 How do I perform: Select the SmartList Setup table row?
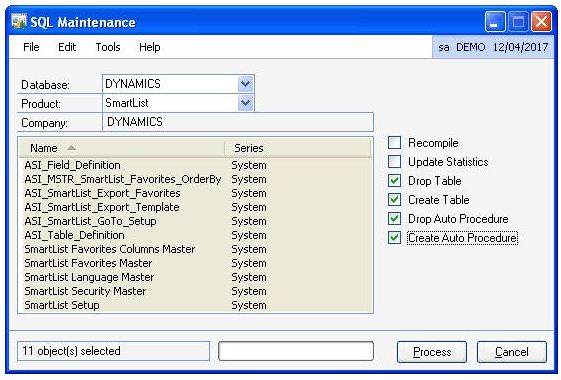195,305
